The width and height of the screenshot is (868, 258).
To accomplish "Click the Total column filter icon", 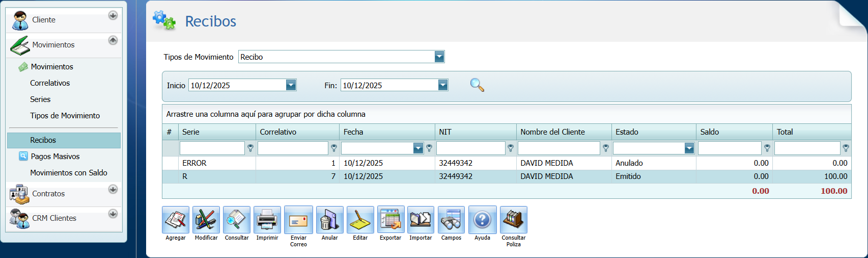I will click(846, 148).
